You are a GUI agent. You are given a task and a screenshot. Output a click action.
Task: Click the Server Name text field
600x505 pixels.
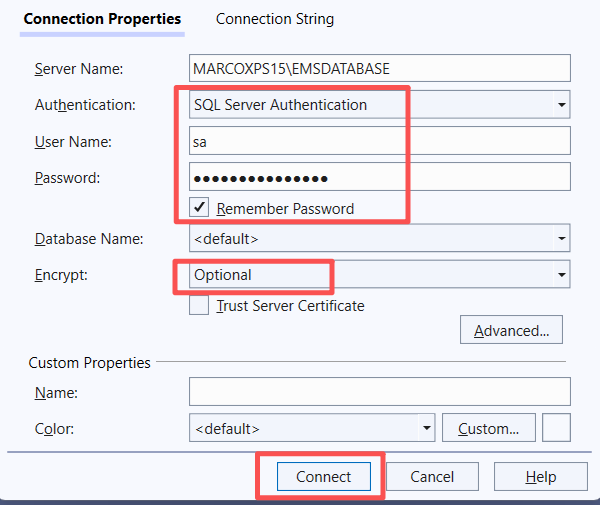pyautogui.click(x=379, y=68)
